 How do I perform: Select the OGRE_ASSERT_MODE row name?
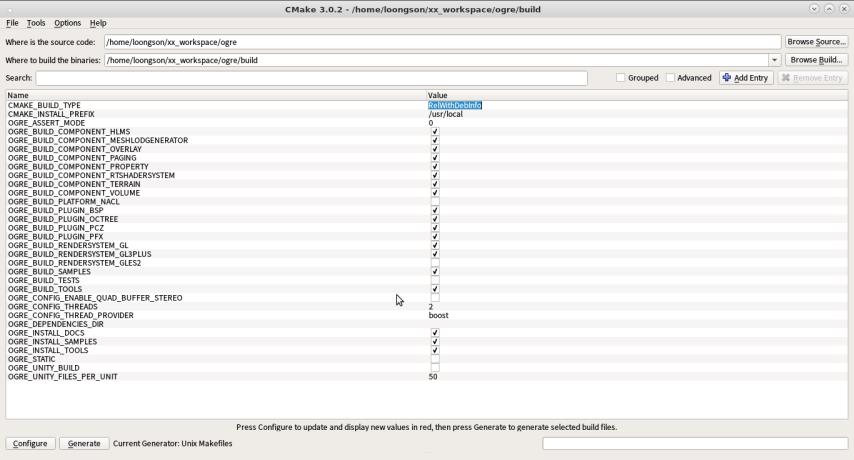pyautogui.click(x=46, y=123)
